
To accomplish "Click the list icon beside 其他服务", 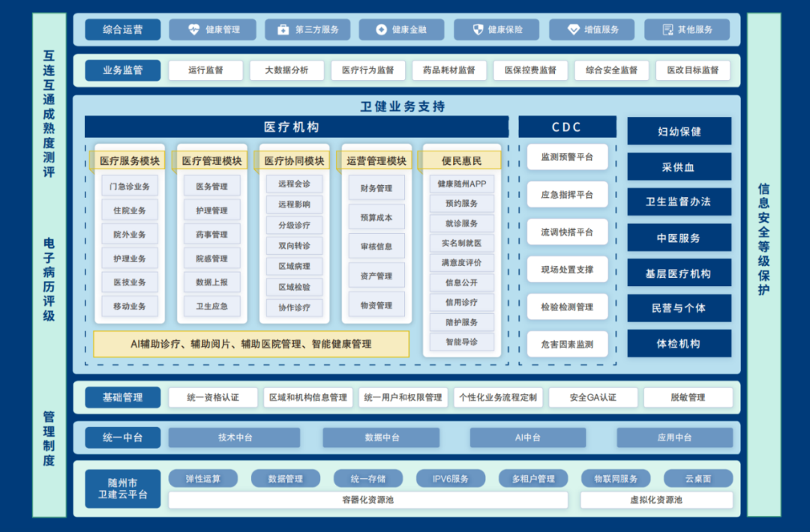I will click(668, 29).
